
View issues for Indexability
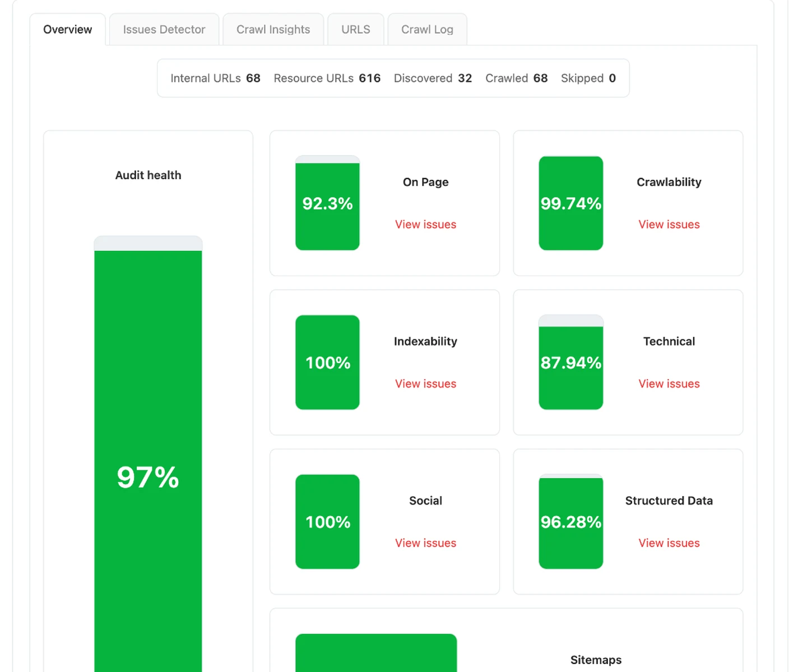[425, 384]
